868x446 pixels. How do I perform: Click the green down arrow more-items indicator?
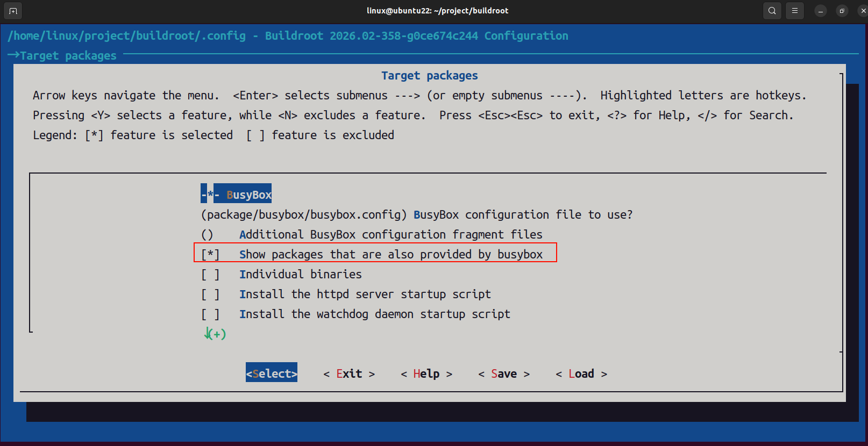tap(215, 334)
